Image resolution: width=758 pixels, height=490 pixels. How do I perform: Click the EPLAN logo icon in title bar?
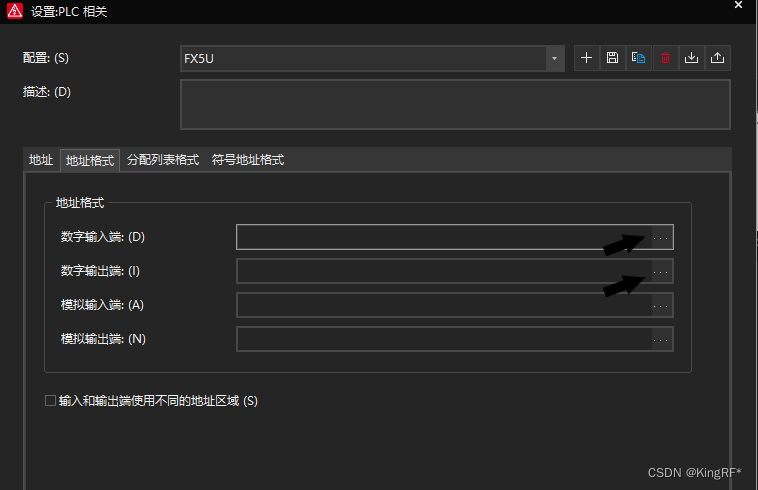pyautogui.click(x=14, y=12)
